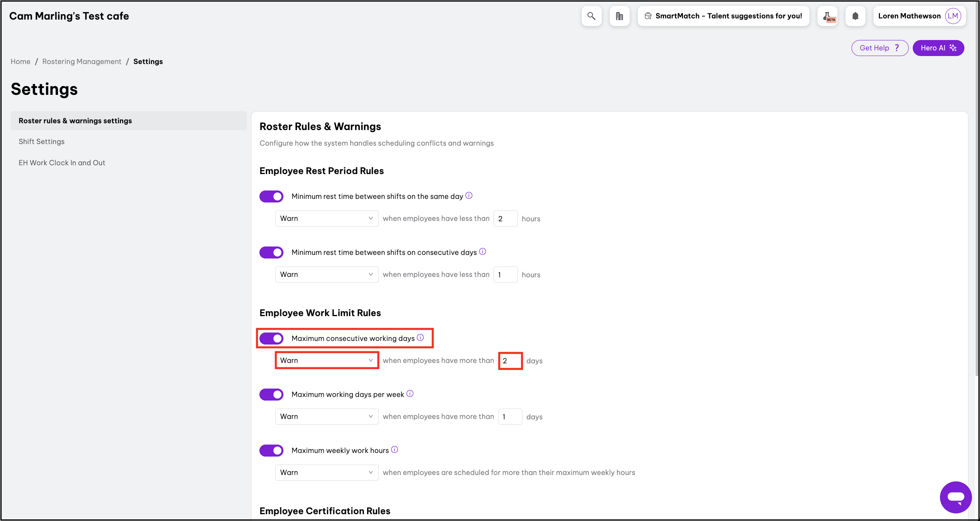Screen dimensions: 980x521
Task: Click the consecutive days rest hours input
Action: tap(505, 275)
